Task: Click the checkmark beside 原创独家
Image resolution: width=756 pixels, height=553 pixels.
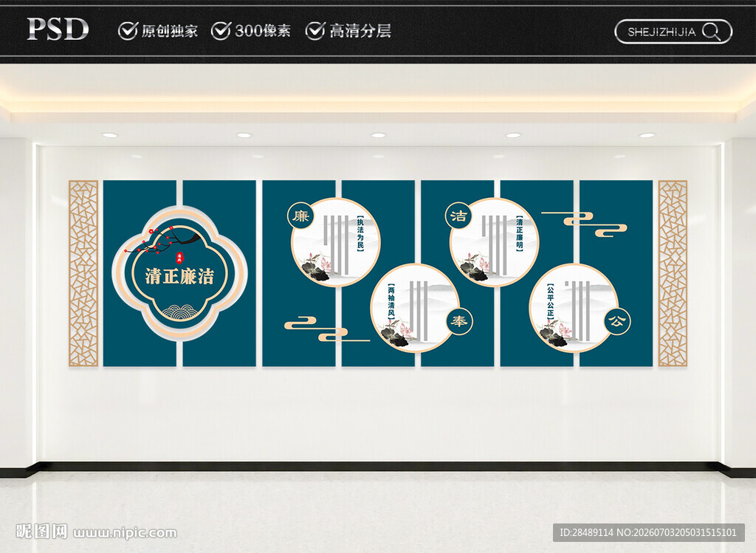Action: 128,30
